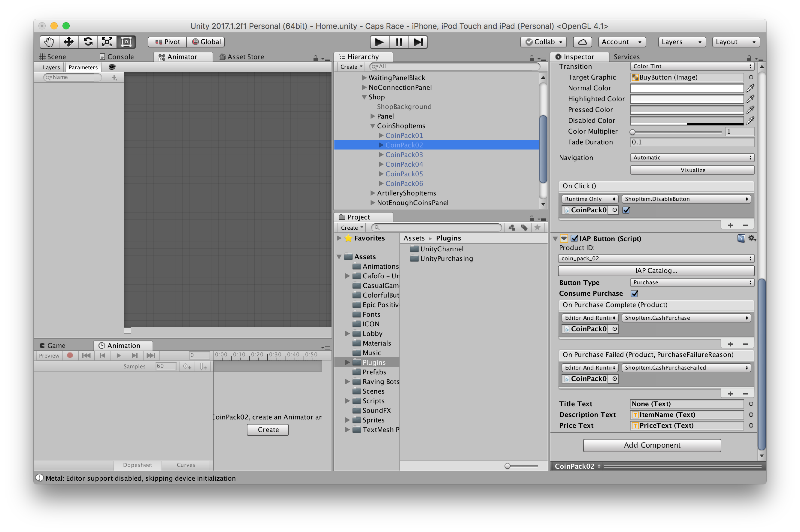
Task: Select the Rect Transform tool
Action: pyautogui.click(x=126, y=42)
